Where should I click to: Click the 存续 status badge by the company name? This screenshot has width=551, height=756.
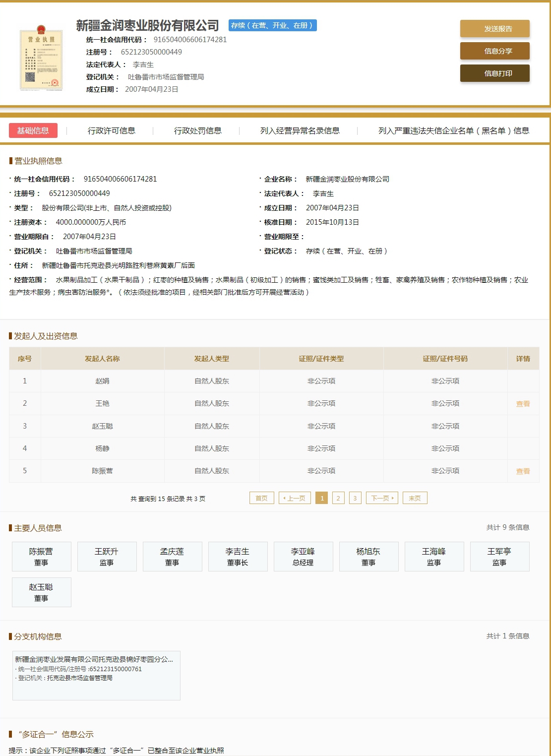[272, 25]
